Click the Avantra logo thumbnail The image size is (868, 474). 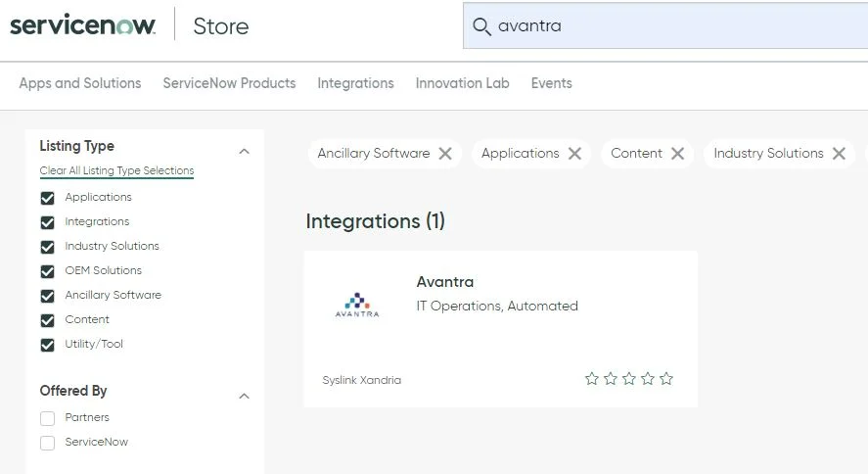356,305
